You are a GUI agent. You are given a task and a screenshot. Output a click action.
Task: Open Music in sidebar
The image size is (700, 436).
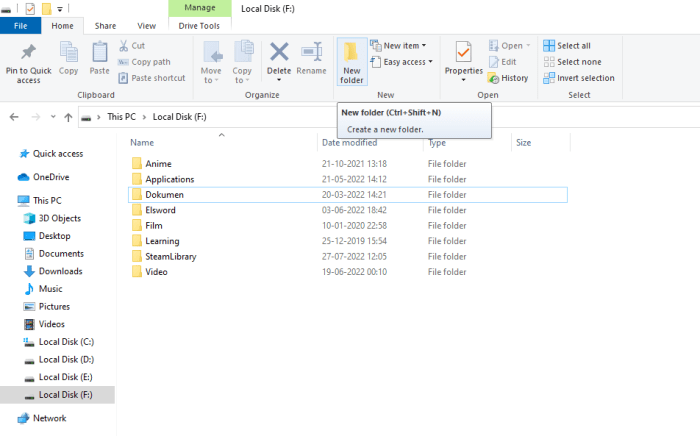point(43,289)
